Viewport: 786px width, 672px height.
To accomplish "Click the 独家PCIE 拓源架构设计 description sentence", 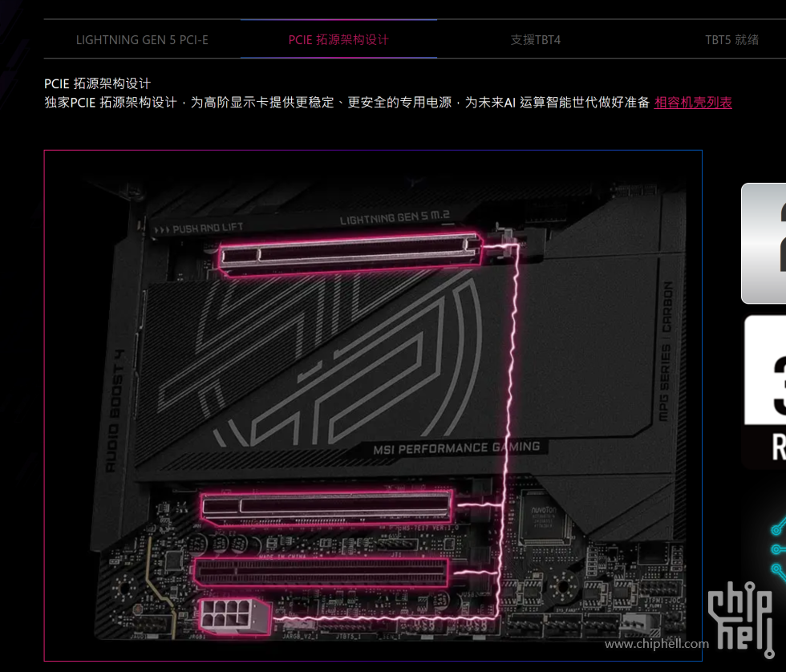I will 346,102.
